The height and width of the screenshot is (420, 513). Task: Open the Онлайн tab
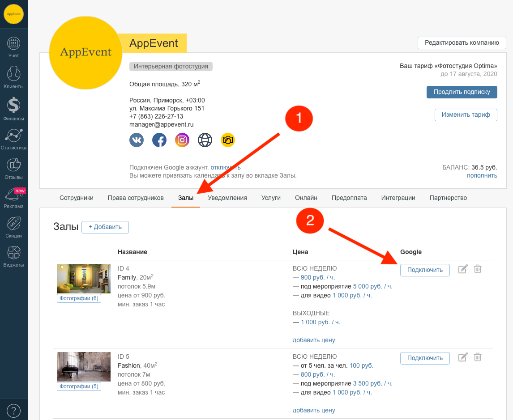click(306, 198)
